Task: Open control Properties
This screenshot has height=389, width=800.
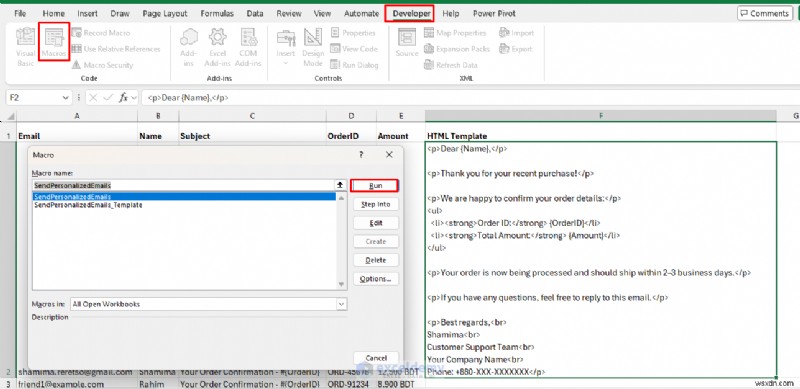Action: pyautogui.click(x=353, y=33)
